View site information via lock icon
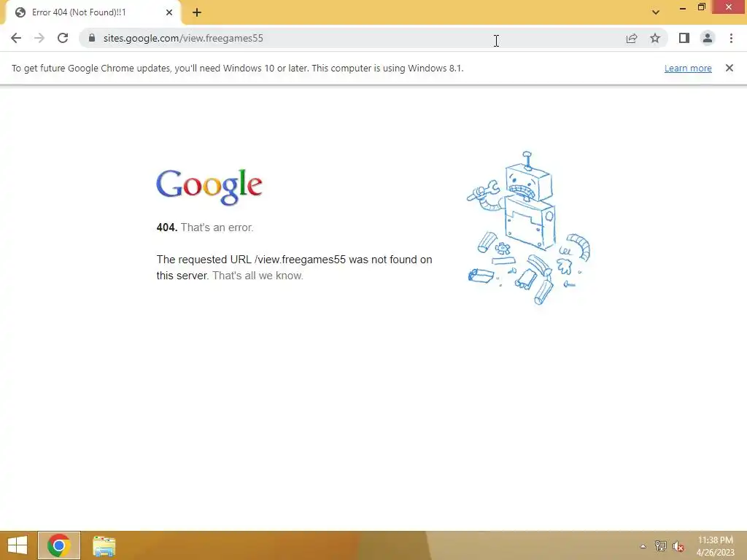 click(x=92, y=38)
